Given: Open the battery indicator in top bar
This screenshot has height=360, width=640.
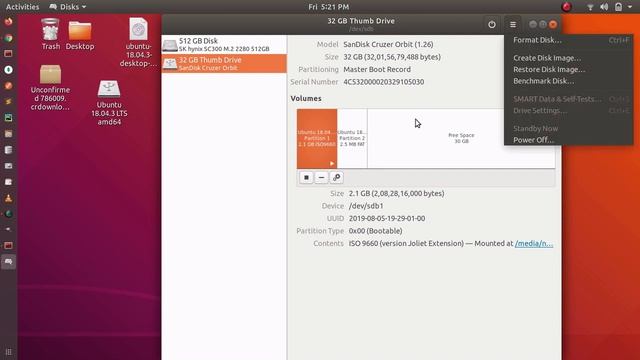Looking at the screenshot, I should [618, 7].
